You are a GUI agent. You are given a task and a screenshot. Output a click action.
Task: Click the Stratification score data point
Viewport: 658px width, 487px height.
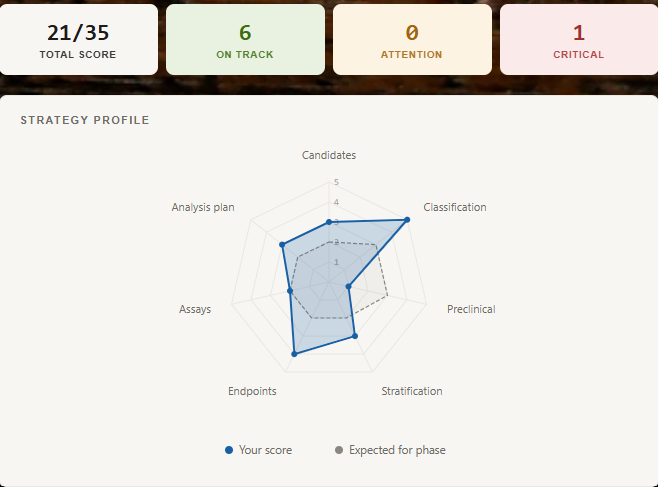(x=355, y=336)
